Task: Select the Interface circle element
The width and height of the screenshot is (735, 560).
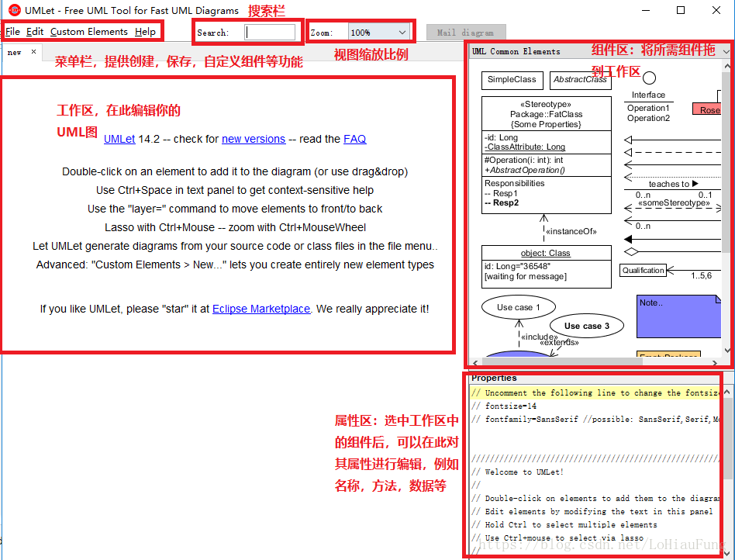Action: [x=649, y=78]
